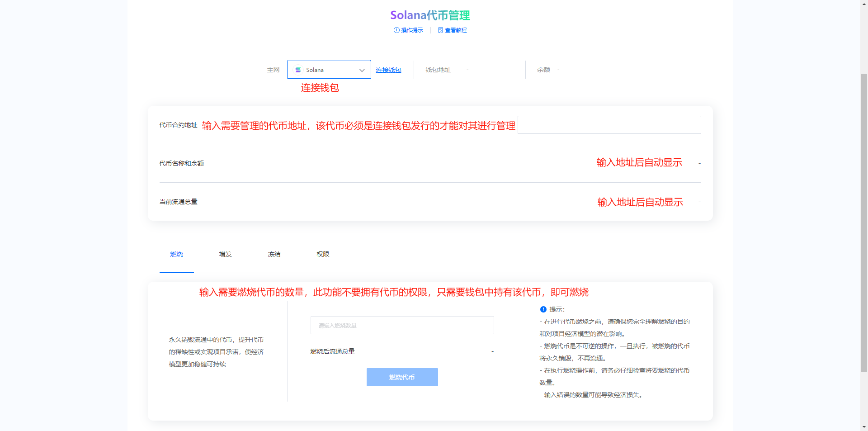The height and width of the screenshot is (431, 868).
Task: Click the 代币合约地址 label
Action: tap(178, 125)
